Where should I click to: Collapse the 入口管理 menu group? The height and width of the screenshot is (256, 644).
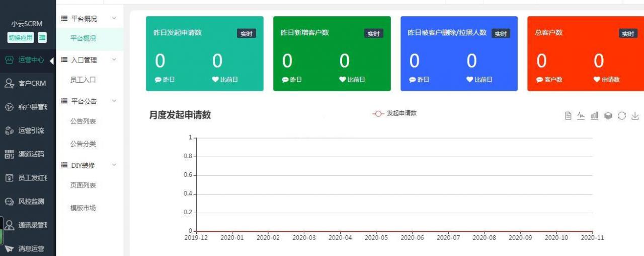point(114,60)
